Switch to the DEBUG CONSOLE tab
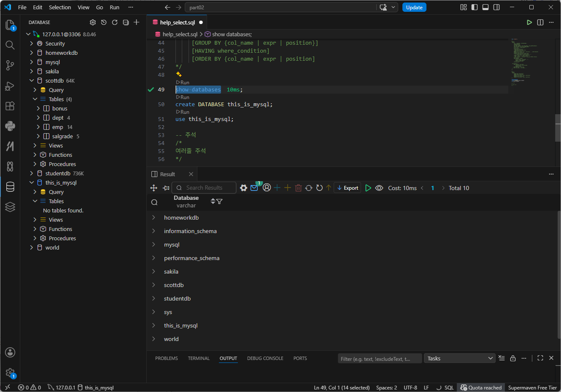 click(x=265, y=358)
